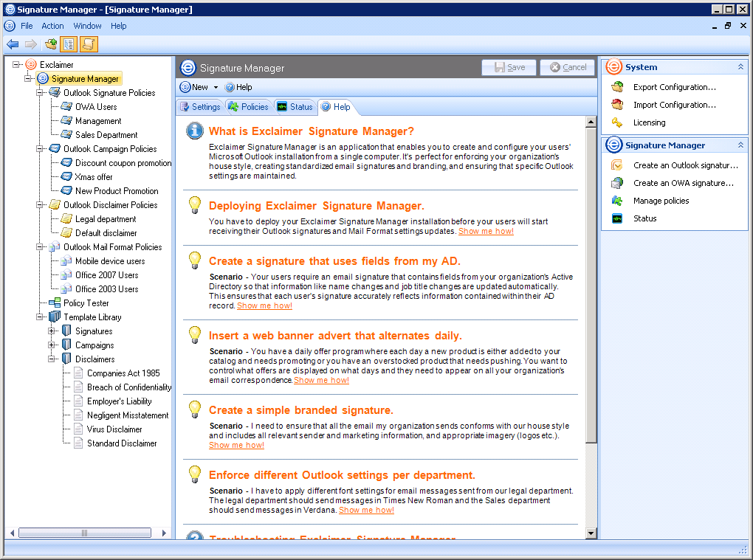The image size is (753, 560).
Task: Select the Companies Act 1985 template
Action: click(x=123, y=373)
